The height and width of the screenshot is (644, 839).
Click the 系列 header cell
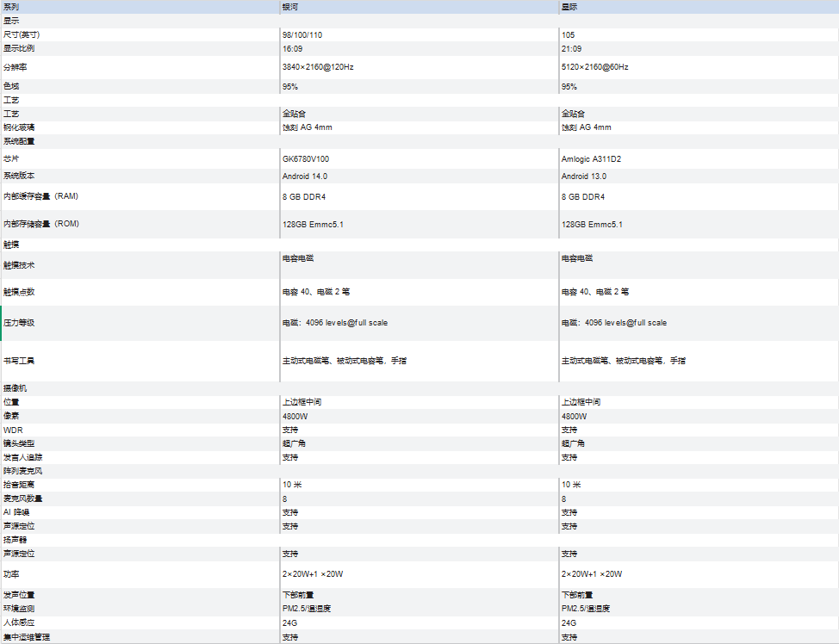pos(140,7)
